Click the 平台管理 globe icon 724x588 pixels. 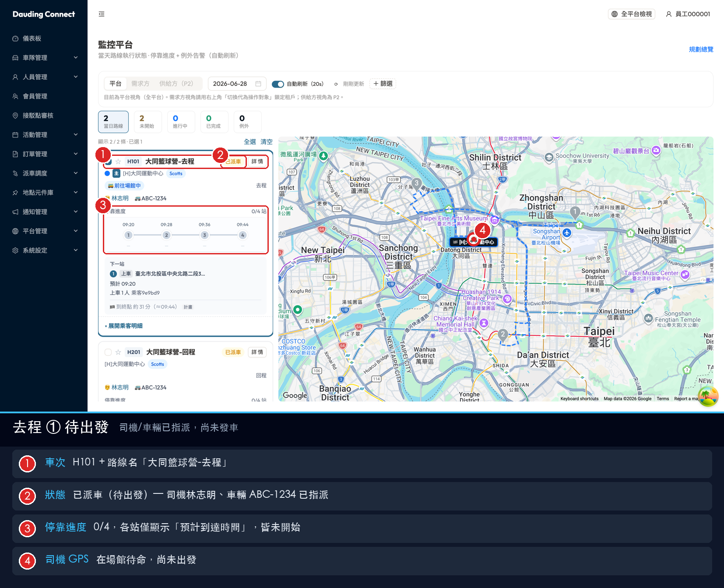pyautogui.click(x=15, y=231)
